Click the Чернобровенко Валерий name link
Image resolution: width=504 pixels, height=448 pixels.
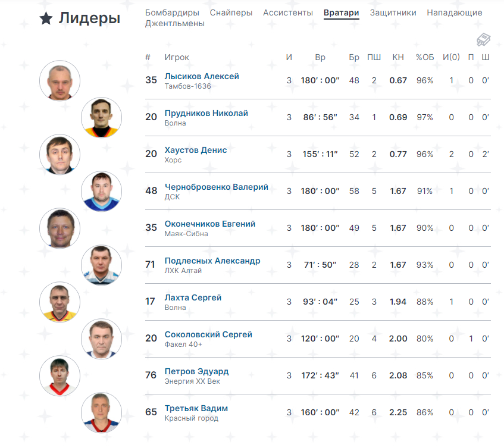point(217,187)
